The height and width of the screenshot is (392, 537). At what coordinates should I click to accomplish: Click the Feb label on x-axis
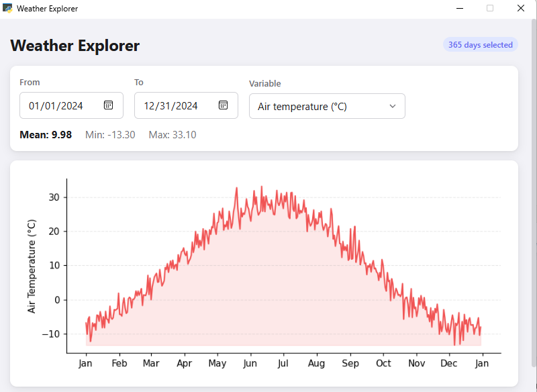pos(119,363)
